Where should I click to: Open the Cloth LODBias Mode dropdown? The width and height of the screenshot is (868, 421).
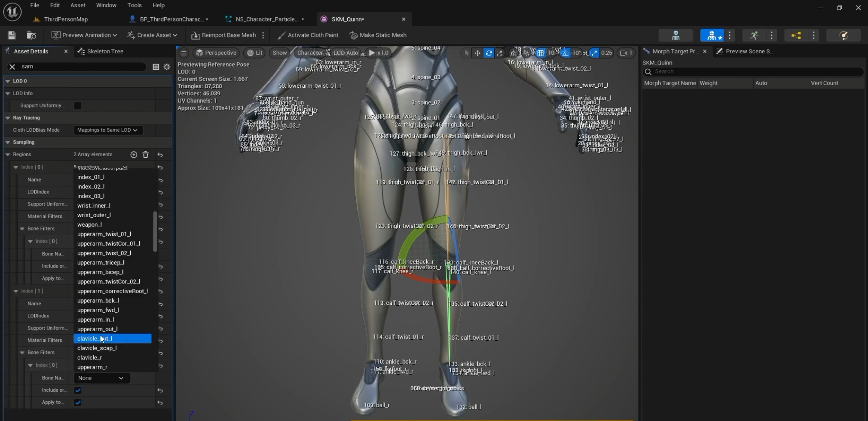point(107,130)
